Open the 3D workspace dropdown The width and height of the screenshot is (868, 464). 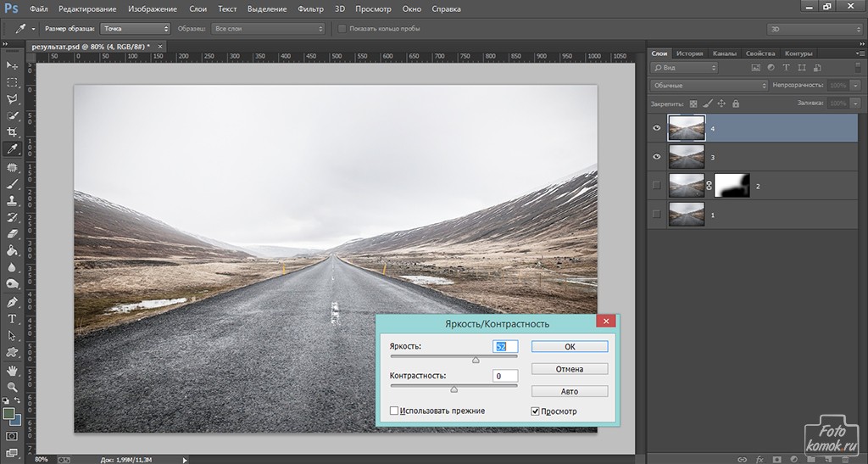pyautogui.click(x=815, y=29)
